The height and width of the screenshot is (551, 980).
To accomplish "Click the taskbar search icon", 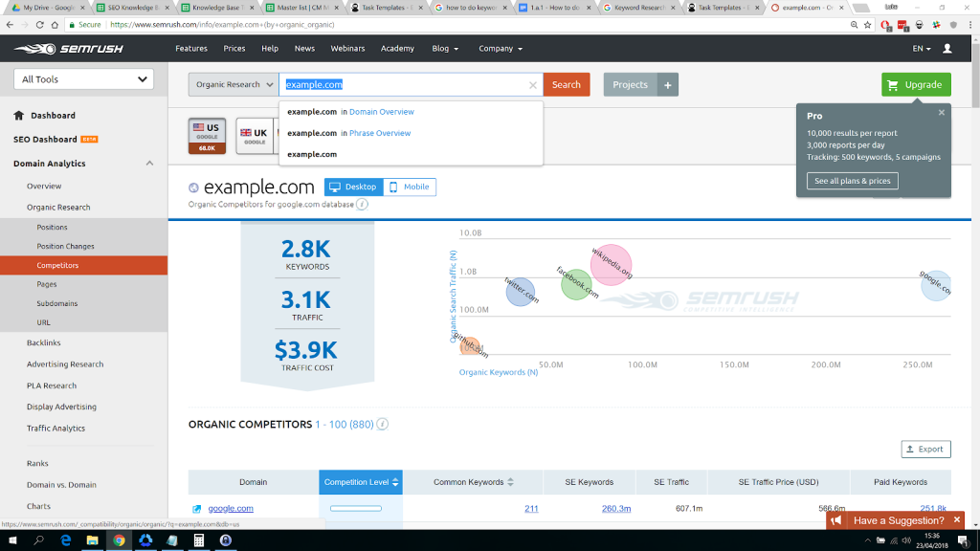I will point(38,540).
